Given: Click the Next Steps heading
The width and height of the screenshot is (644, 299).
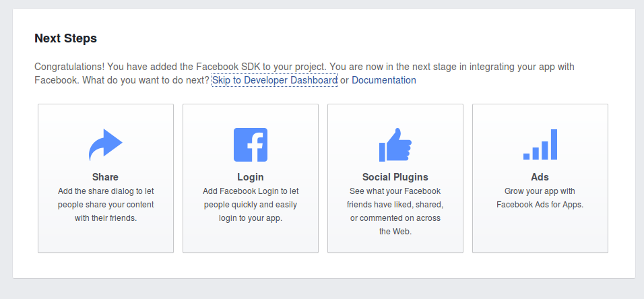Looking at the screenshot, I should pyautogui.click(x=66, y=38).
